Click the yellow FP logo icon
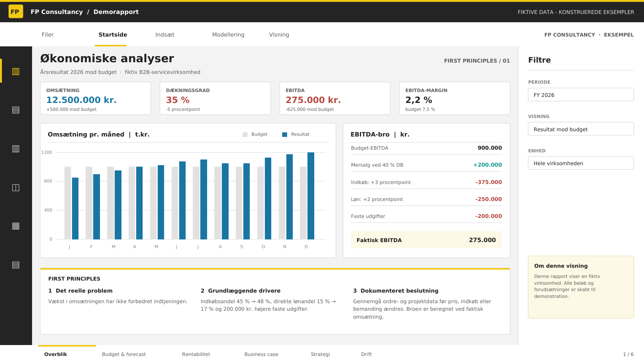644x362 pixels. coord(15,12)
